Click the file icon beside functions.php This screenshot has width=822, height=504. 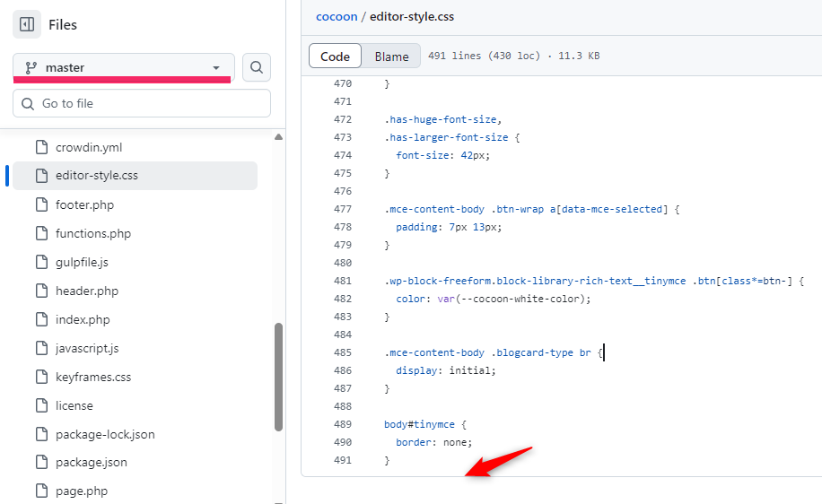[x=41, y=233]
